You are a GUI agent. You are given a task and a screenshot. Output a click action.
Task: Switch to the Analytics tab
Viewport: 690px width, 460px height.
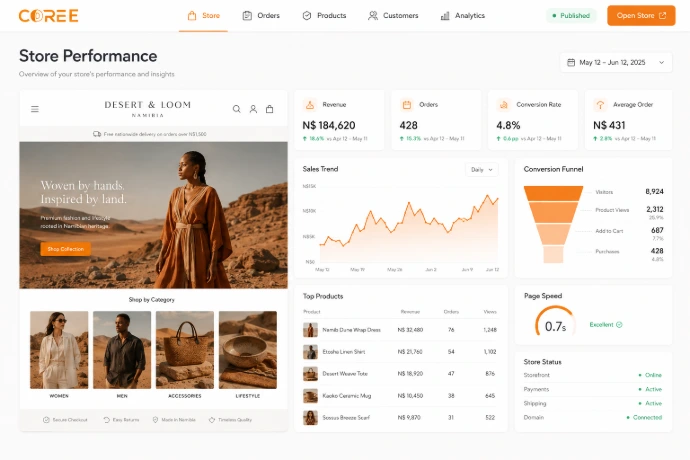tap(462, 16)
